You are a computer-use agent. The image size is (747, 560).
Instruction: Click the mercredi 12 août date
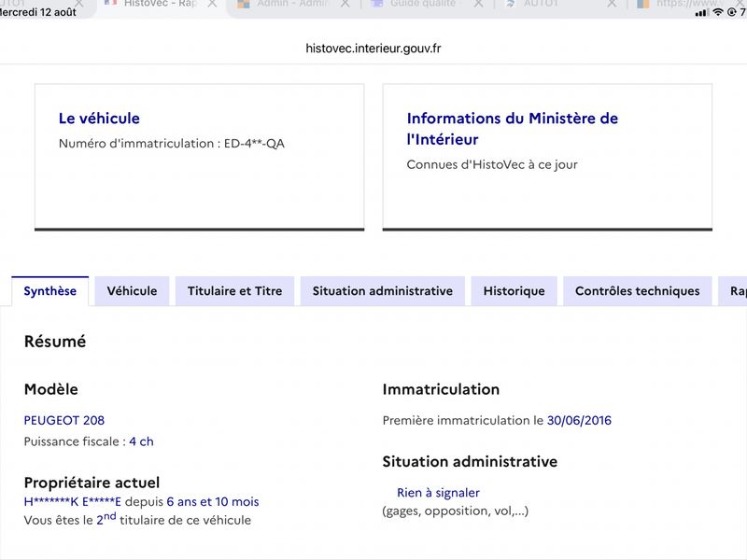pyautogui.click(x=37, y=12)
